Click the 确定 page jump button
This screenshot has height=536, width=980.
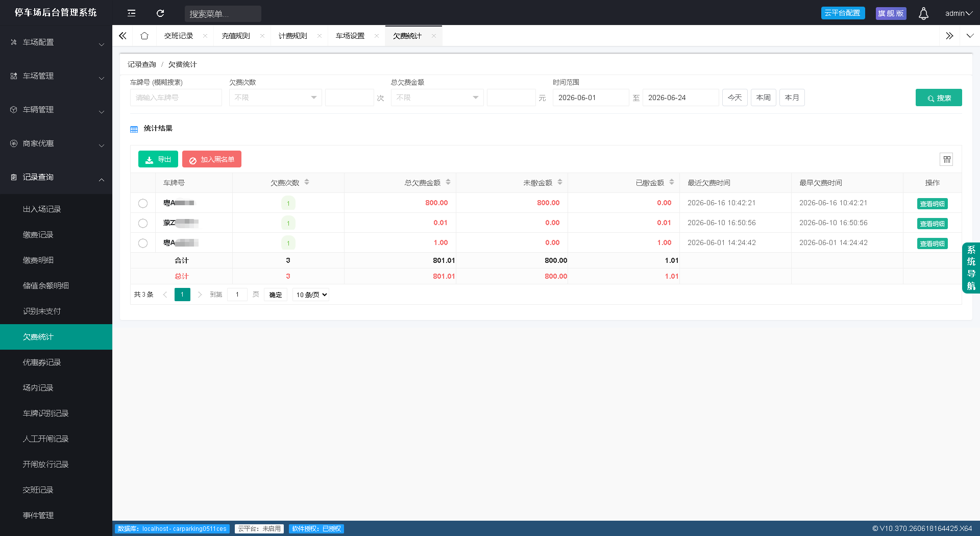tap(276, 295)
